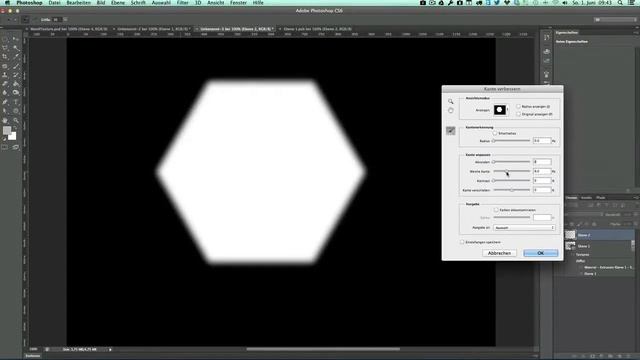
Task: Toggle Quick Mask mode icon
Action: (5, 147)
